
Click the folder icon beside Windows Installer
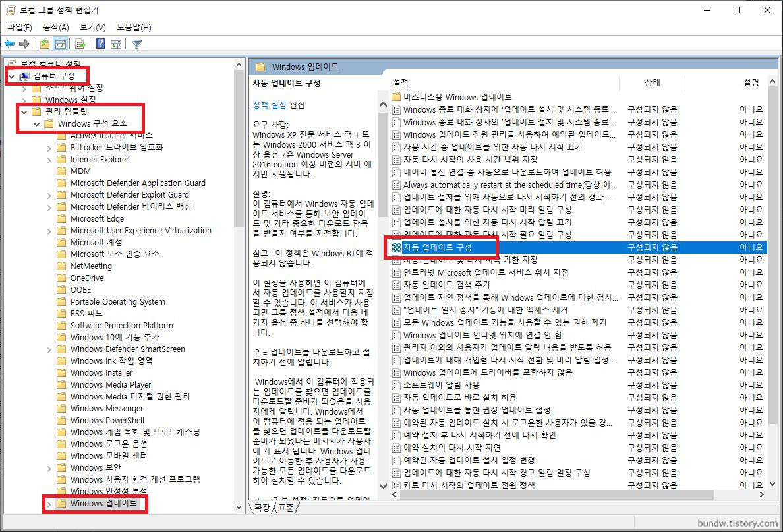(x=61, y=372)
